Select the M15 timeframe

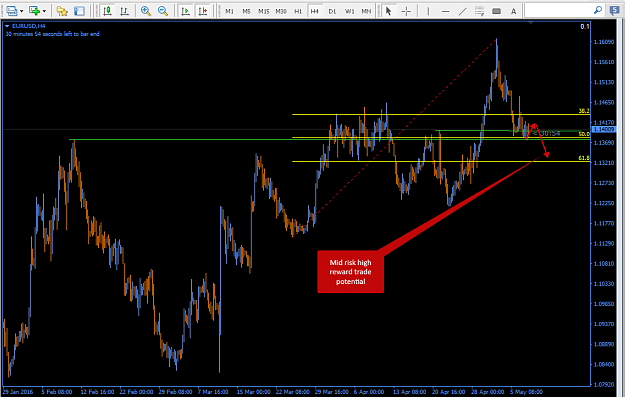pyautogui.click(x=263, y=11)
